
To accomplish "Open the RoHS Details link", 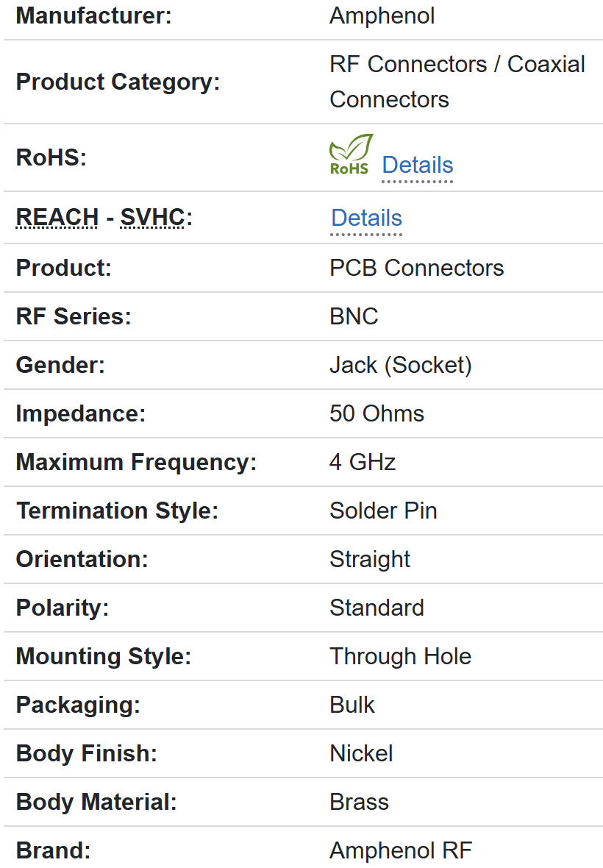I will pos(417,165).
